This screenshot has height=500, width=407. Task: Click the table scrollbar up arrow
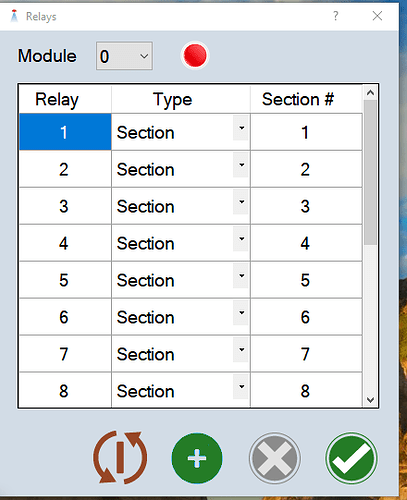tap(370, 93)
